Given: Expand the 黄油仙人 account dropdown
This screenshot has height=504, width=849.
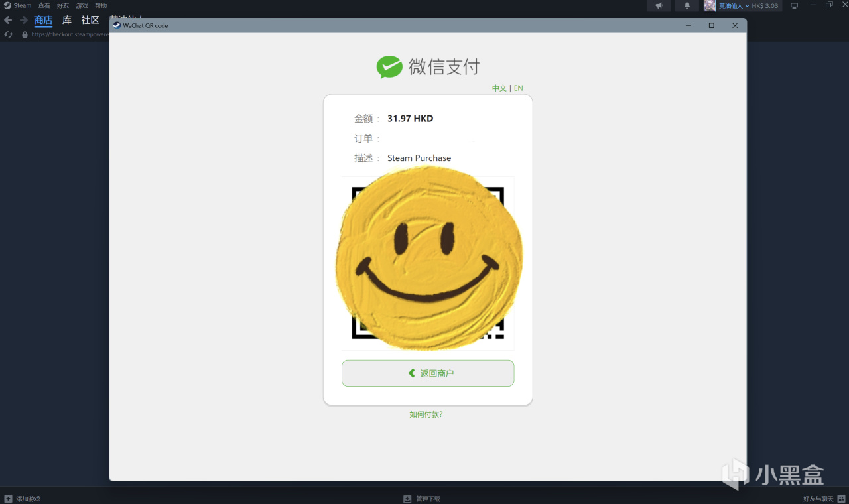Looking at the screenshot, I should coord(734,5).
